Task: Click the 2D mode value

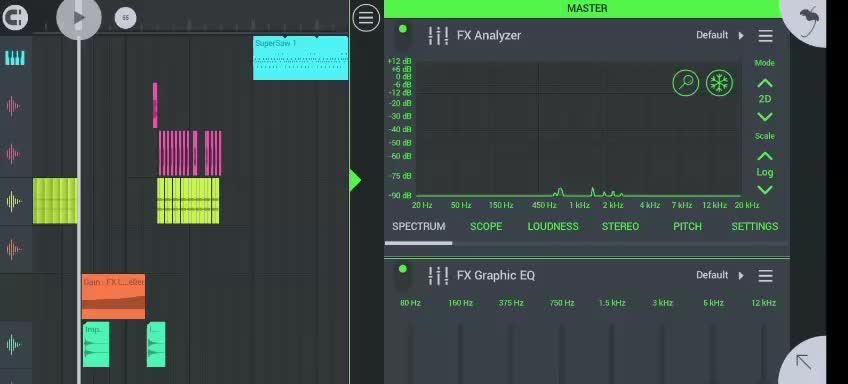Action: pyautogui.click(x=764, y=99)
